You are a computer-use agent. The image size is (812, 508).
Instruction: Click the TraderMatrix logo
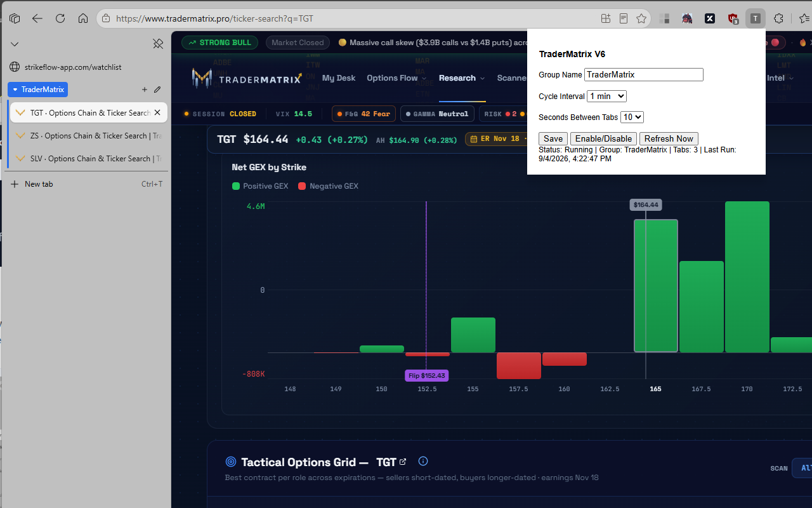click(x=247, y=78)
